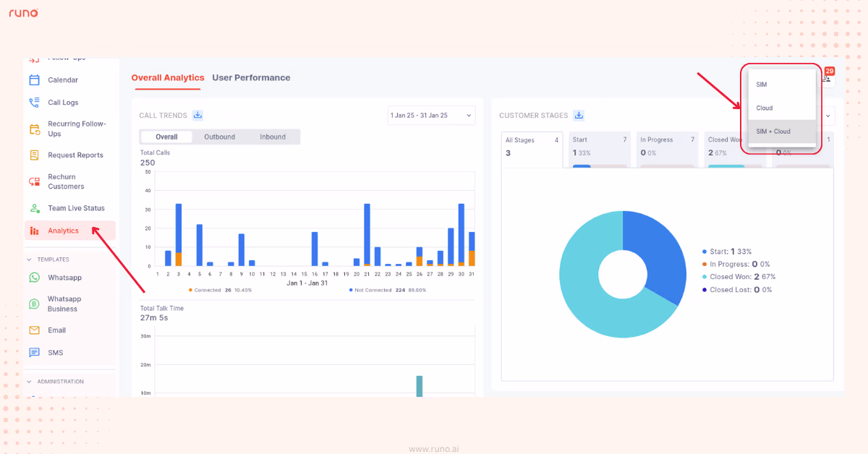Click the Email envelope icon
The width and height of the screenshot is (868, 454).
34,330
